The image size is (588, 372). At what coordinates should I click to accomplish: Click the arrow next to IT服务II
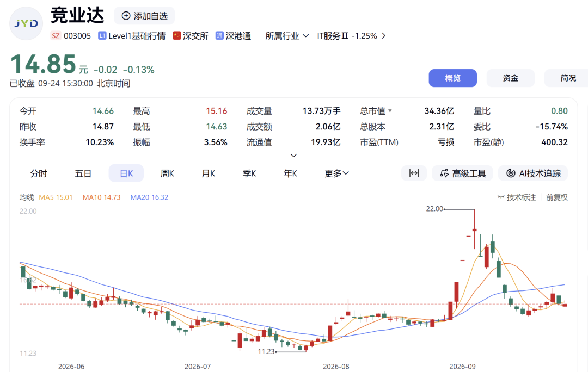click(383, 35)
